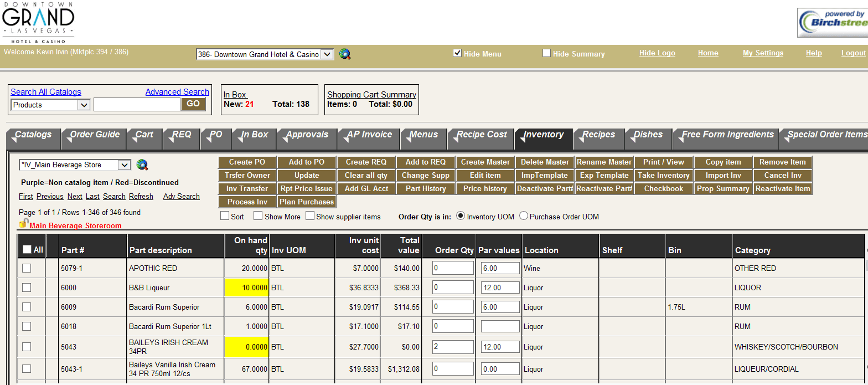Expand the 386- Downtown Grand property dropdown
Viewport: 868px width, 385px height.
[265, 54]
